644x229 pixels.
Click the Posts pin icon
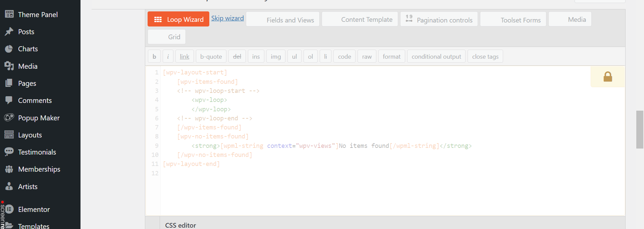point(9,32)
